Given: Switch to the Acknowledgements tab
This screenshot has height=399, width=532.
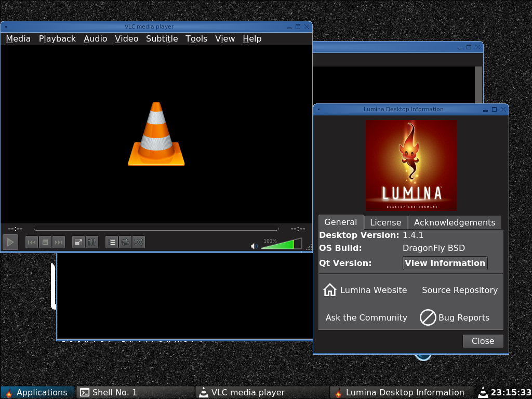Looking at the screenshot, I should (455, 222).
